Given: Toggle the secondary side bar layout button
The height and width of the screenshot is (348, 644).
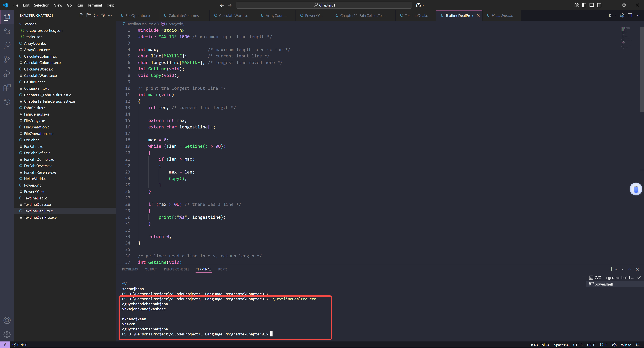Looking at the screenshot, I should [599, 5].
